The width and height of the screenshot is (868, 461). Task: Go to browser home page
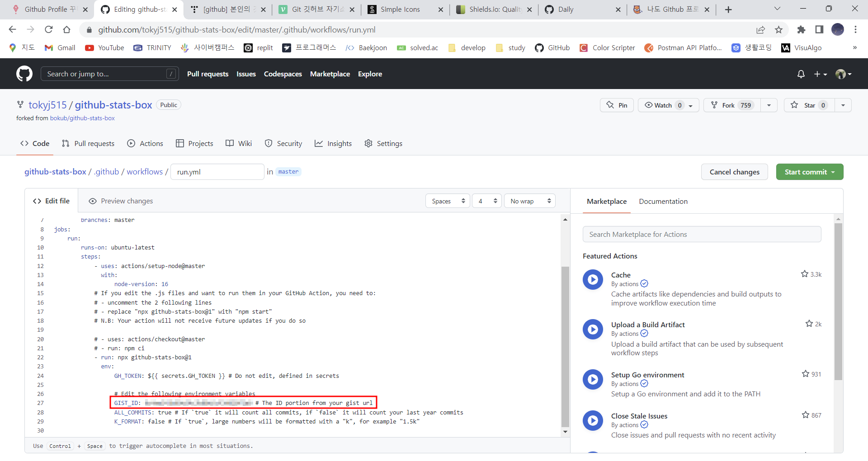click(66, 29)
